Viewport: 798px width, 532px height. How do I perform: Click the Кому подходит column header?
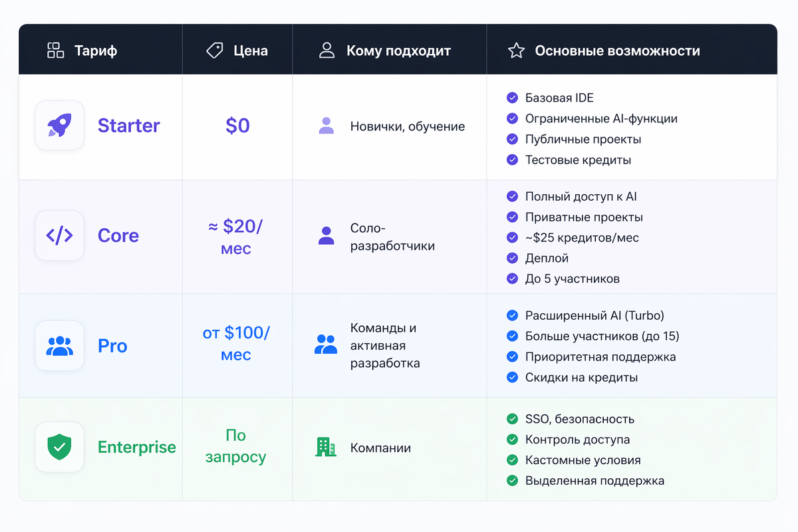[x=398, y=51]
